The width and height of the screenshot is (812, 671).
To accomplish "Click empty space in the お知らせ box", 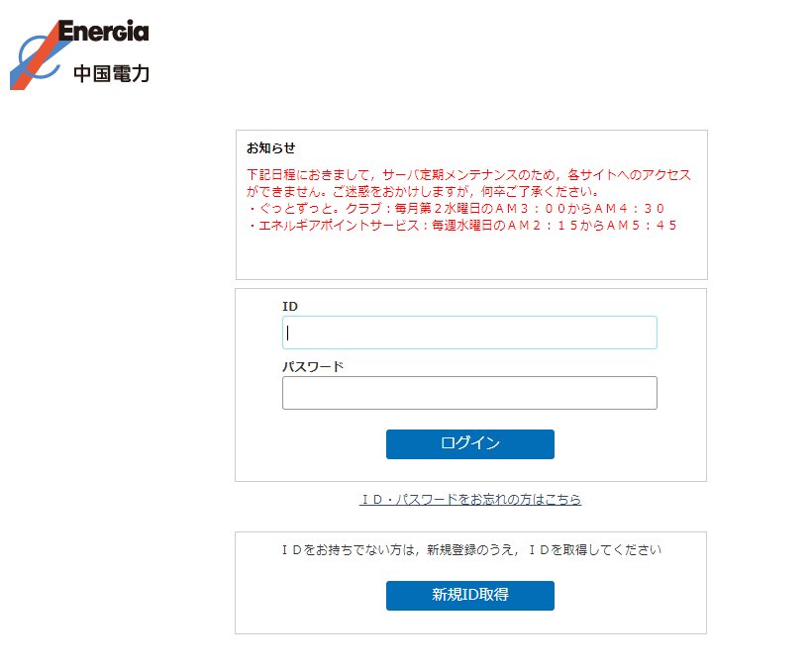I will point(470,257).
